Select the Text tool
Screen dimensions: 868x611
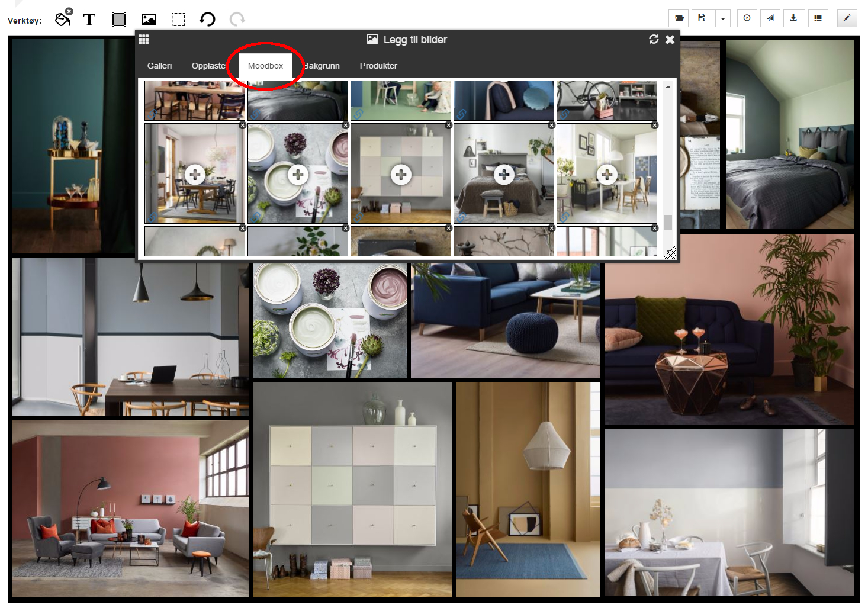coord(89,18)
